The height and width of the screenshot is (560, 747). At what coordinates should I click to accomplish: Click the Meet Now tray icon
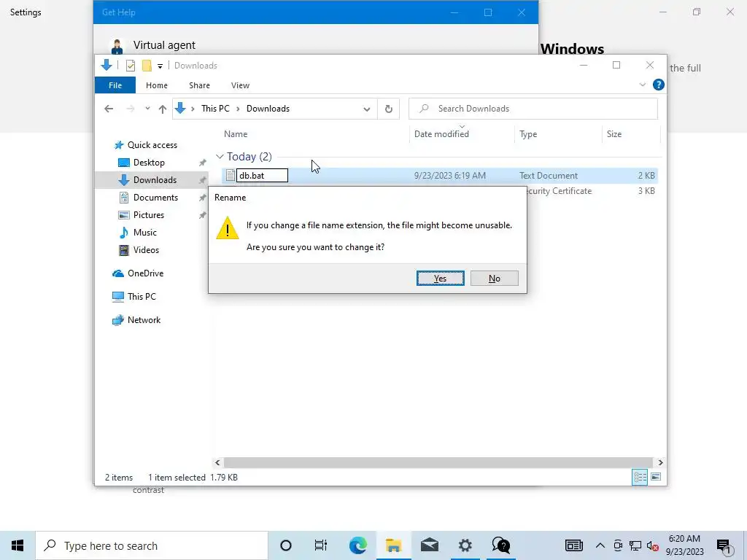coord(618,545)
